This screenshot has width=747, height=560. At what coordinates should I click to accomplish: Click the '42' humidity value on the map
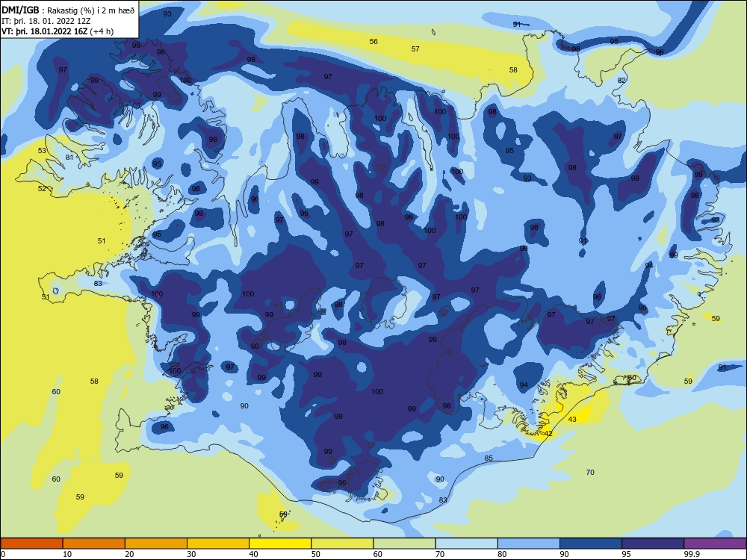point(548,433)
